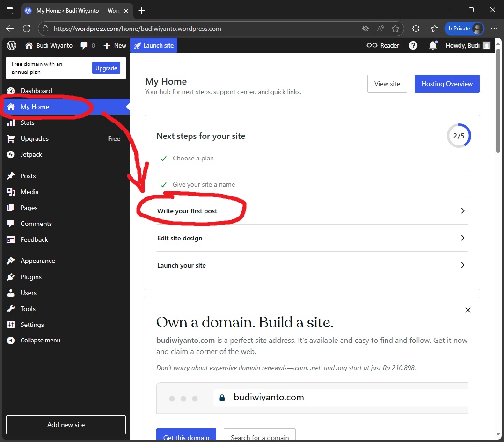Image resolution: width=504 pixels, height=442 pixels.
Task: Open browser extensions puzzle icon
Action: point(416,29)
